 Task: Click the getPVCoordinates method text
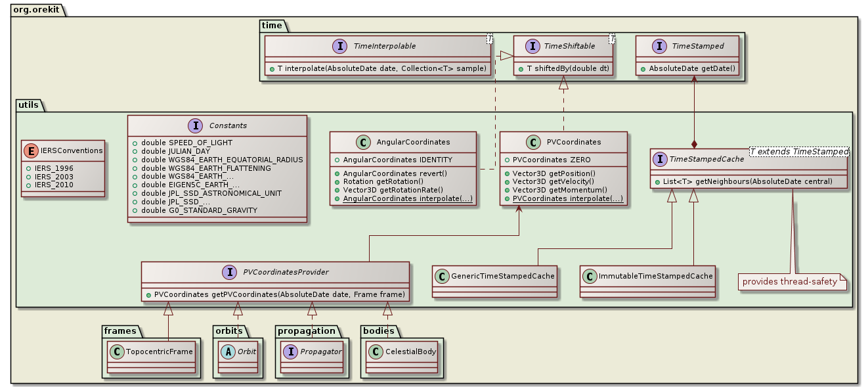[276, 293]
